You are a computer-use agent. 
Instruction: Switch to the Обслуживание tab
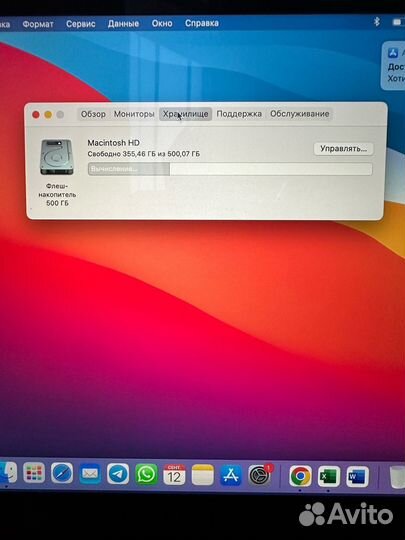click(300, 114)
